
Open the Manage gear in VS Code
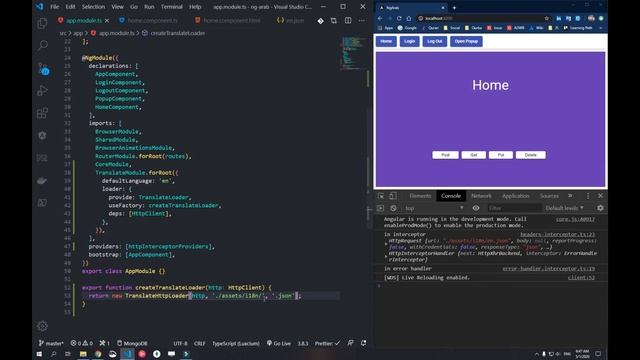click(42, 326)
